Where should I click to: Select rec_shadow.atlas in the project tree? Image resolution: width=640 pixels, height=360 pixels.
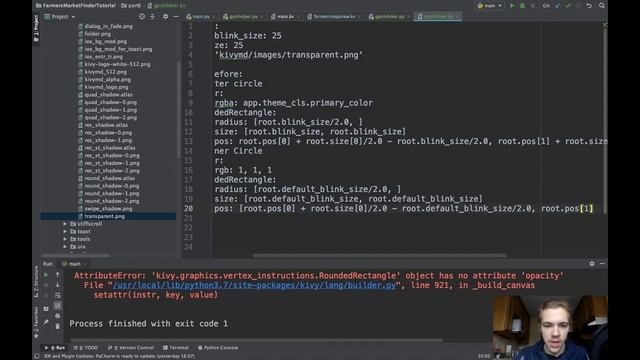coord(106,125)
